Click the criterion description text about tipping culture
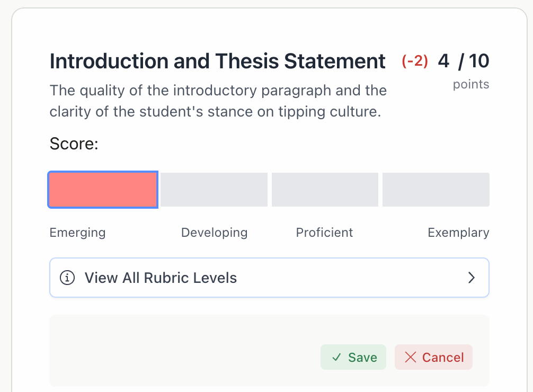The height and width of the screenshot is (392, 533). point(218,101)
